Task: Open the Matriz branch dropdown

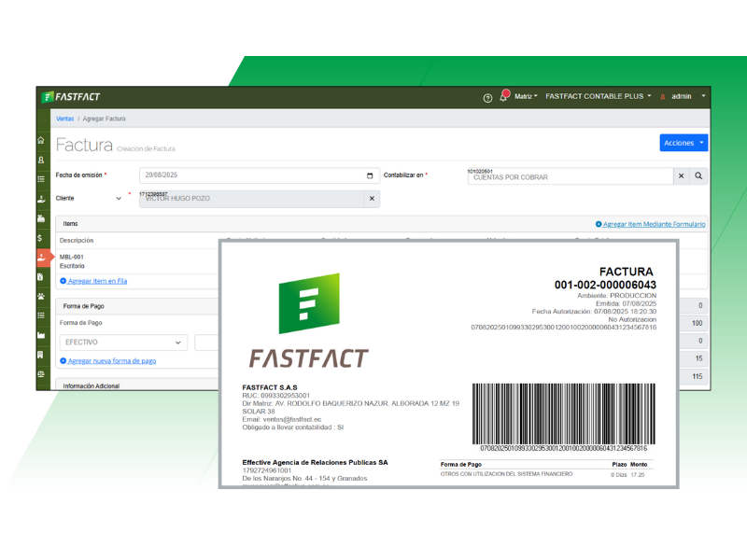Action: 526,97
